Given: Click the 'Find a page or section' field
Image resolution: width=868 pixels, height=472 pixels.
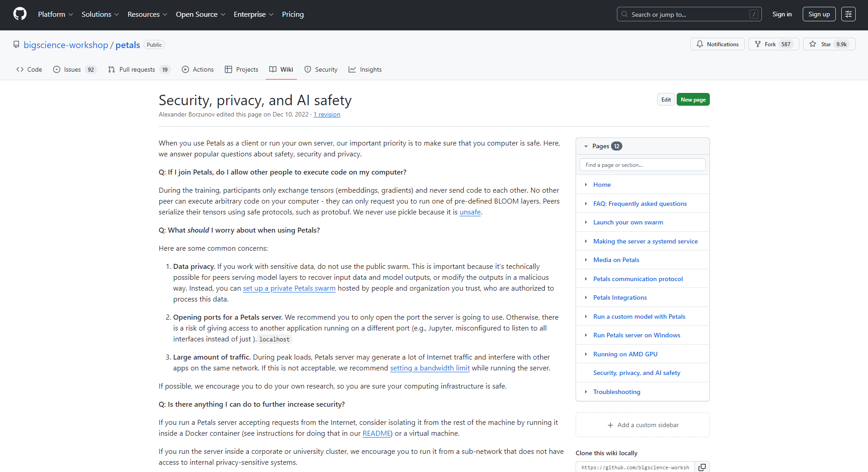Looking at the screenshot, I should pos(642,165).
